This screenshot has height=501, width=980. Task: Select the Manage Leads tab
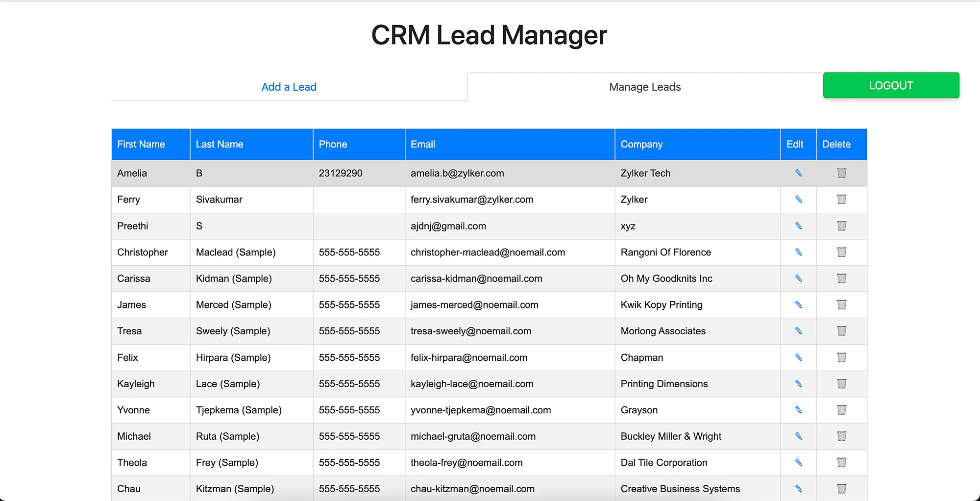click(x=644, y=87)
